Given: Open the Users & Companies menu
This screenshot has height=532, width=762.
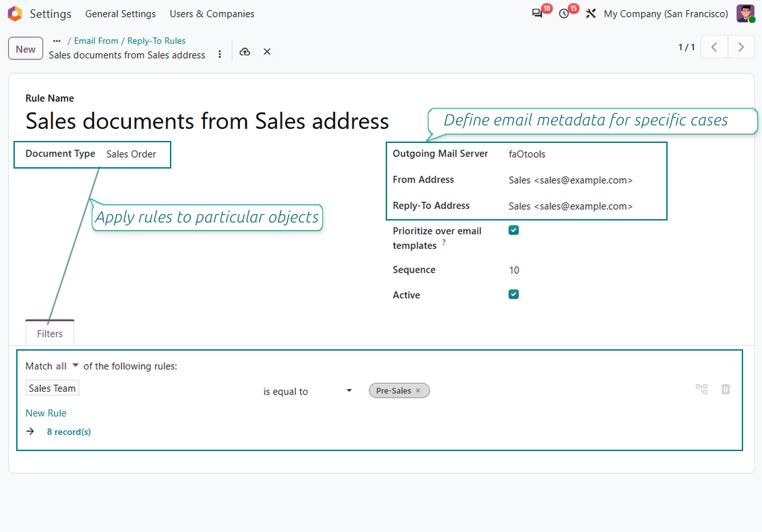Looking at the screenshot, I should click(x=212, y=13).
